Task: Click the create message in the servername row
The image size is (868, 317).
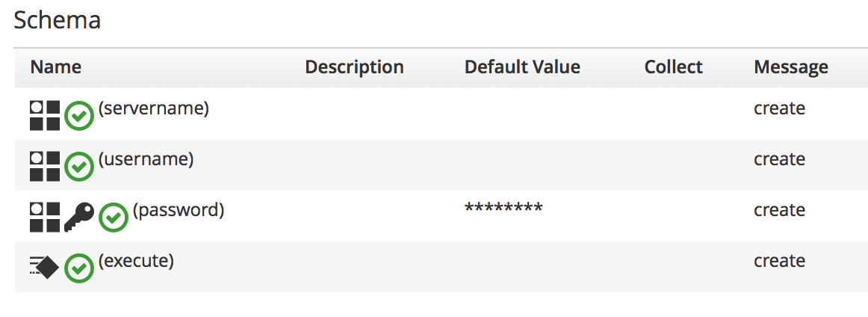Action: point(779,108)
